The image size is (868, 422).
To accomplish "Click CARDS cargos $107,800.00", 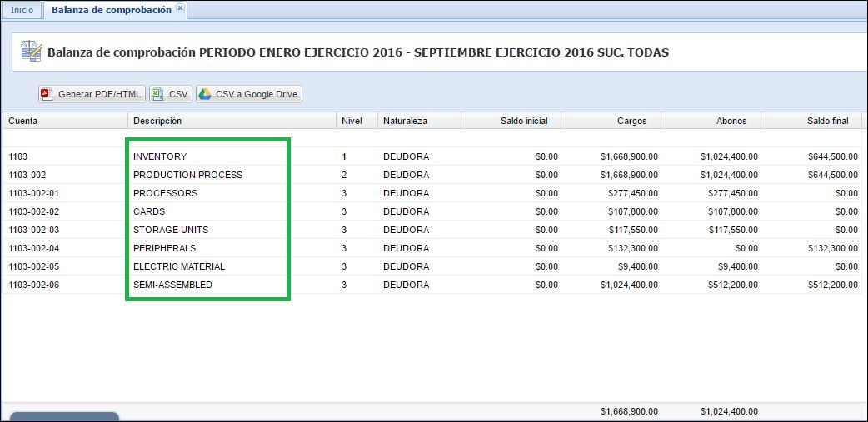I will pos(633,211).
